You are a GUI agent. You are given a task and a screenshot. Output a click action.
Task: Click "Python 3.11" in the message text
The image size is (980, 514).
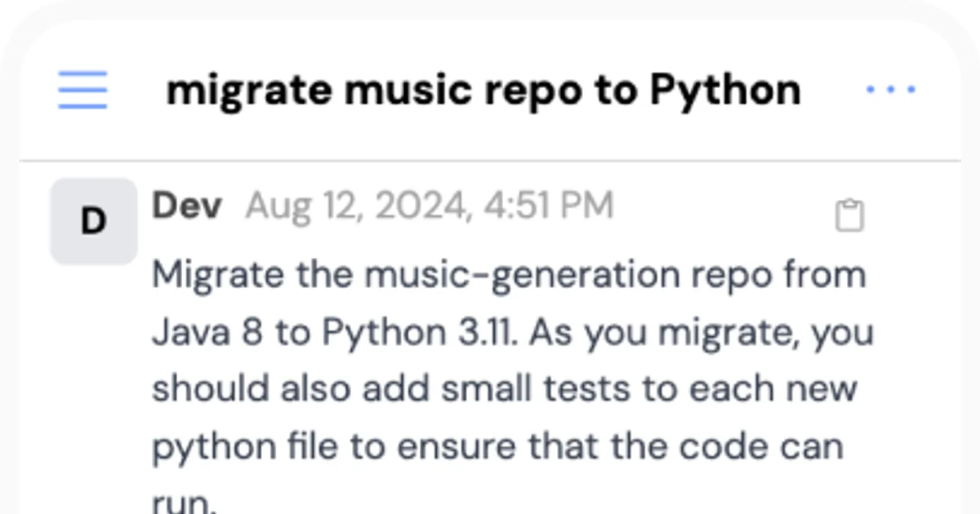coord(419,332)
